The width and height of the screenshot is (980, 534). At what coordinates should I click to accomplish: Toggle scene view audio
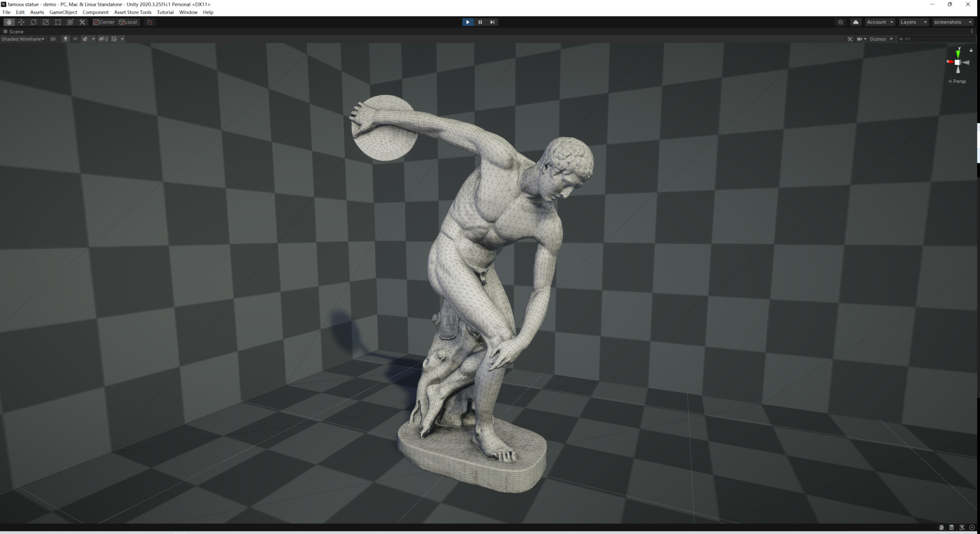(75, 39)
